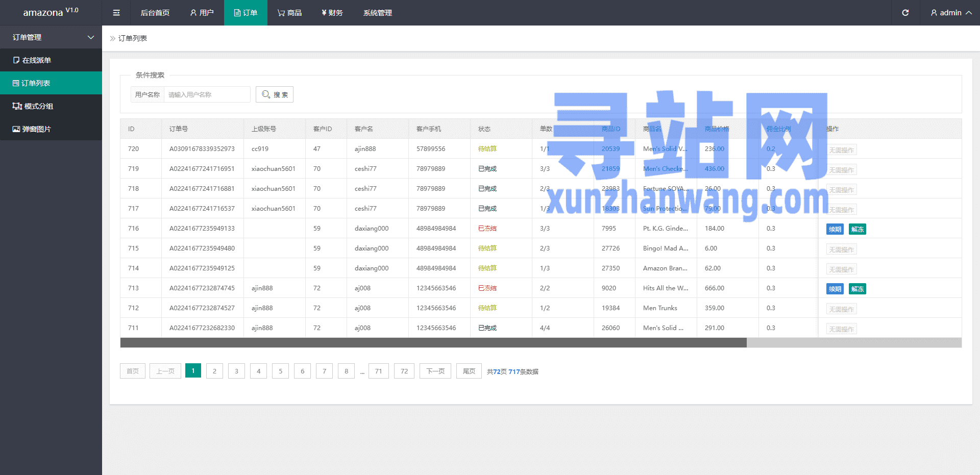Jump to page 72 in pagination
The width and height of the screenshot is (980, 475).
point(404,371)
